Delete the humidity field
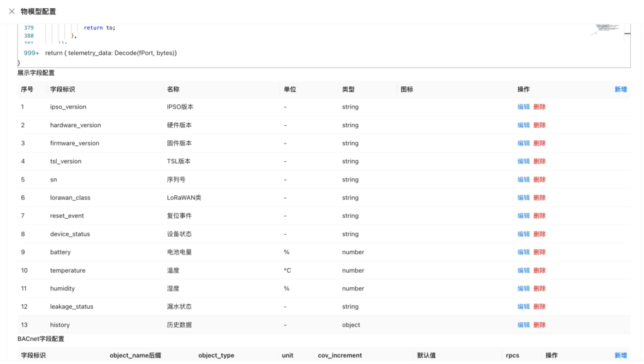 click(540, 288)
